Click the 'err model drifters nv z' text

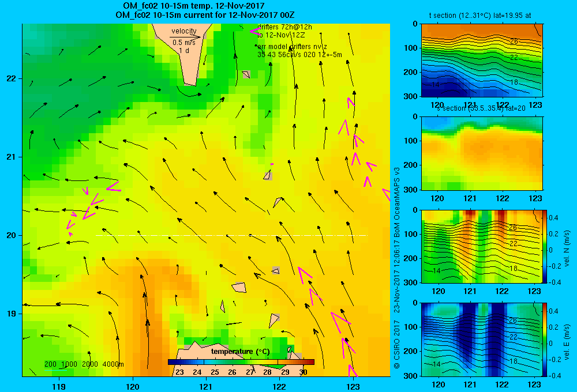[x=292, y=47]
